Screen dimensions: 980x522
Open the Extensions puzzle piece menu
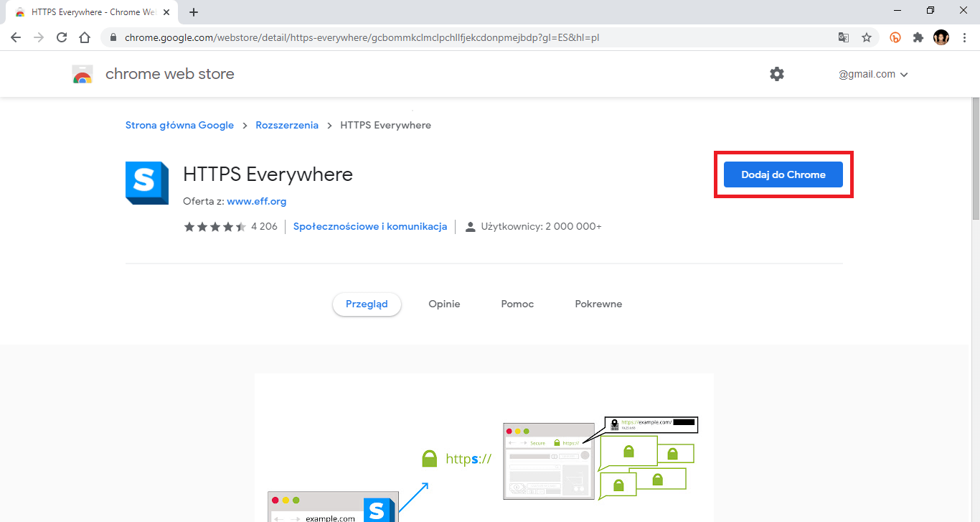[x=918, y=37]
